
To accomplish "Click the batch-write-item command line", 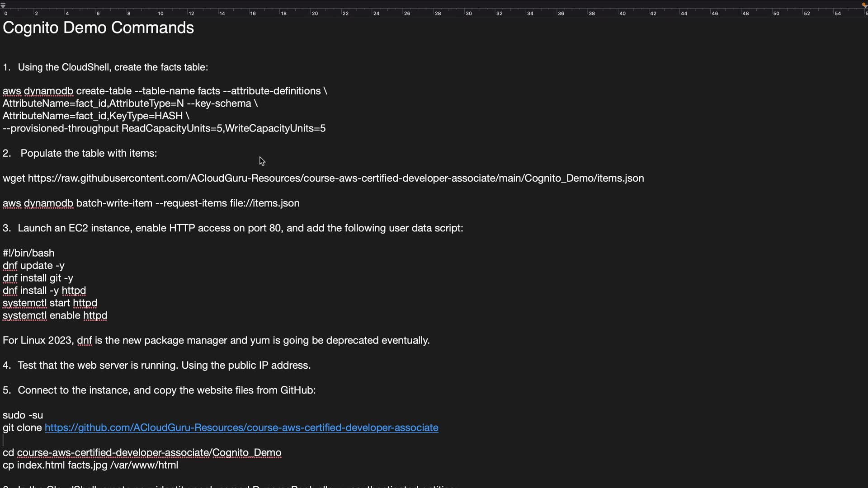I will pos(151,203).
